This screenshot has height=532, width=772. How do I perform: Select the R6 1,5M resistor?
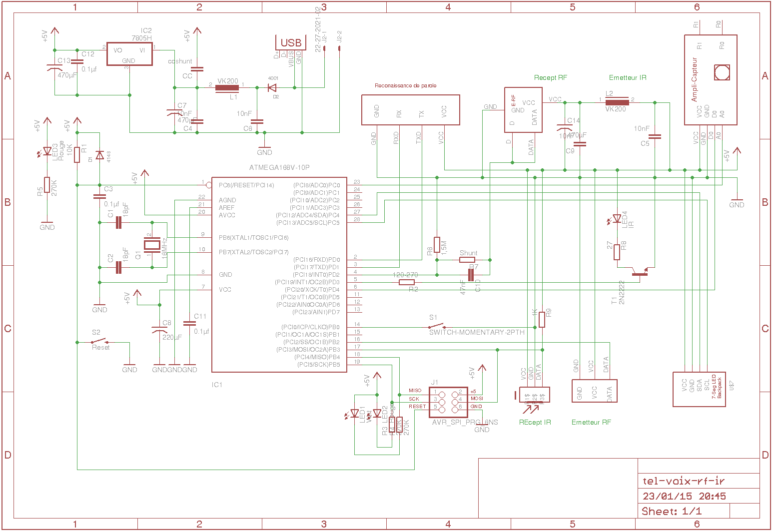tap(437, 245)
